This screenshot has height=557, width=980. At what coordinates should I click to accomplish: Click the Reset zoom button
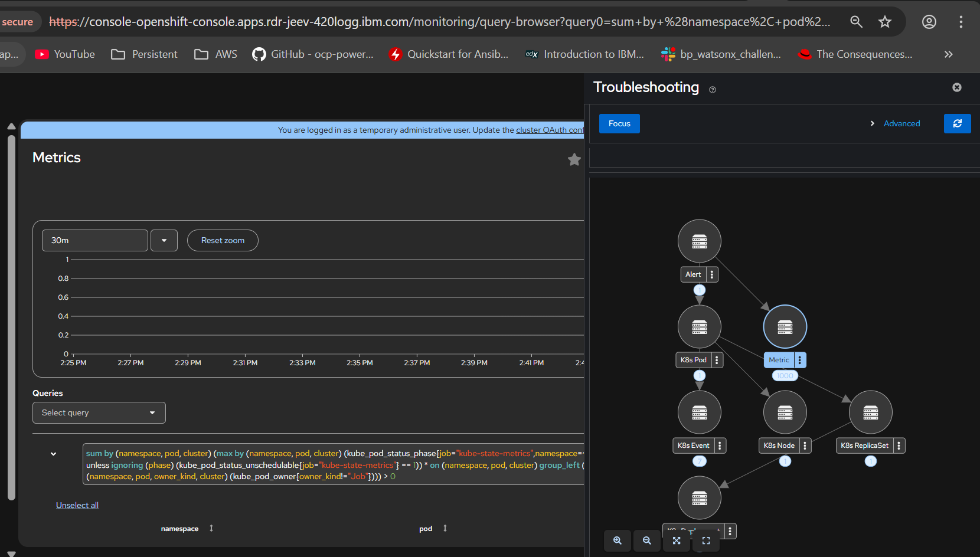(223, 240)
